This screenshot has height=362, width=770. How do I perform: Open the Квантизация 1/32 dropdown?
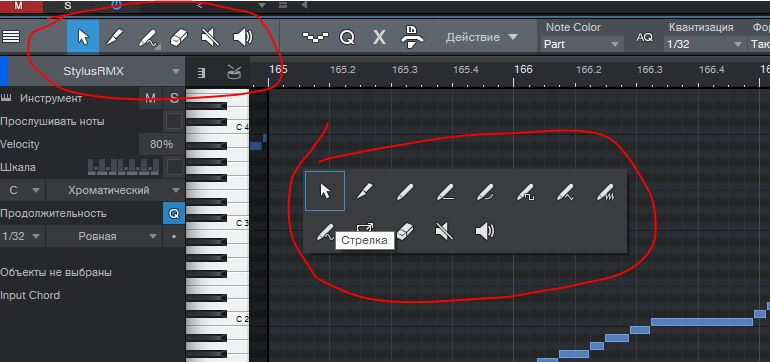(704, 44)
